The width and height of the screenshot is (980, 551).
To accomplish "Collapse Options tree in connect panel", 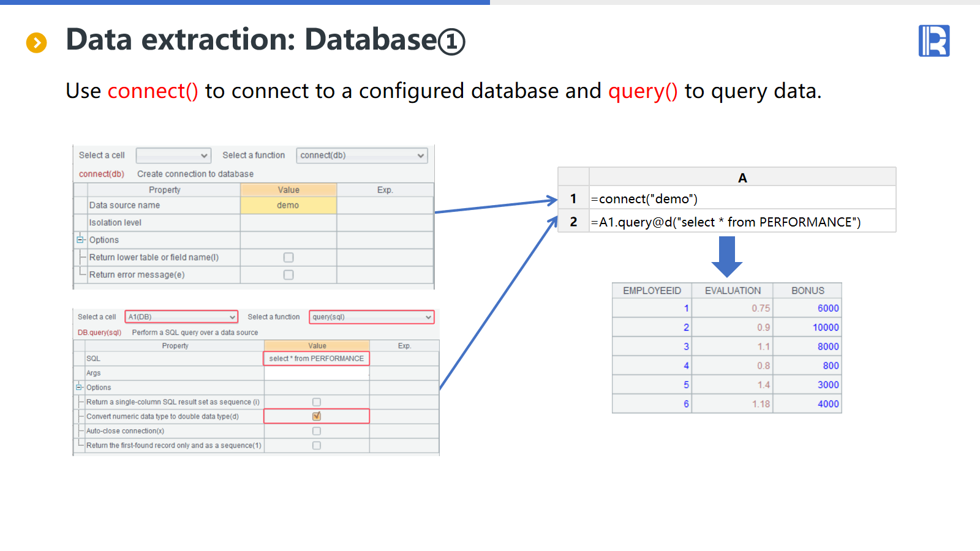I will click(80, 240).
